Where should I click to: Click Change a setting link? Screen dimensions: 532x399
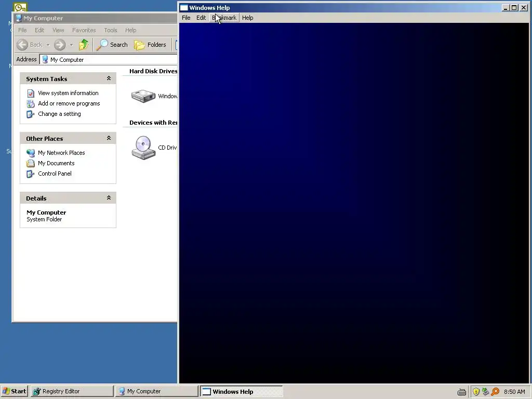(x=59, y=114)
